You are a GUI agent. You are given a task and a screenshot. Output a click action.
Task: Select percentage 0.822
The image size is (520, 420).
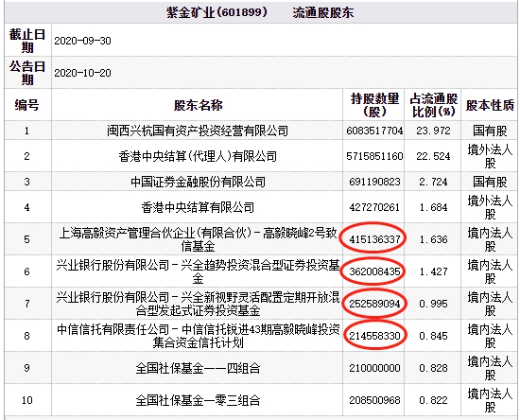click(433, 400)
